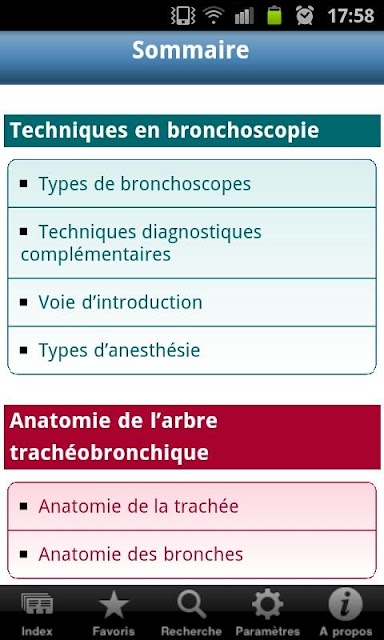
Task: Tap the A propos info icon
Action: [345, 604]
